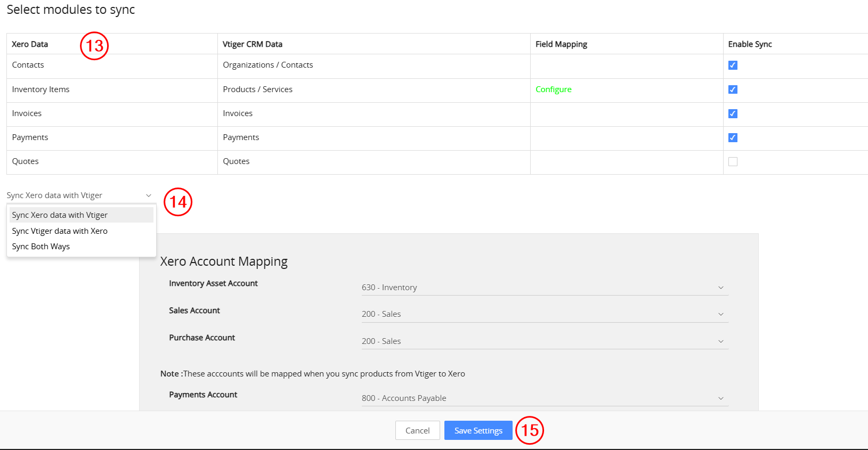Click the Save Settings button
868x450 pixels.
click(478, 430)
